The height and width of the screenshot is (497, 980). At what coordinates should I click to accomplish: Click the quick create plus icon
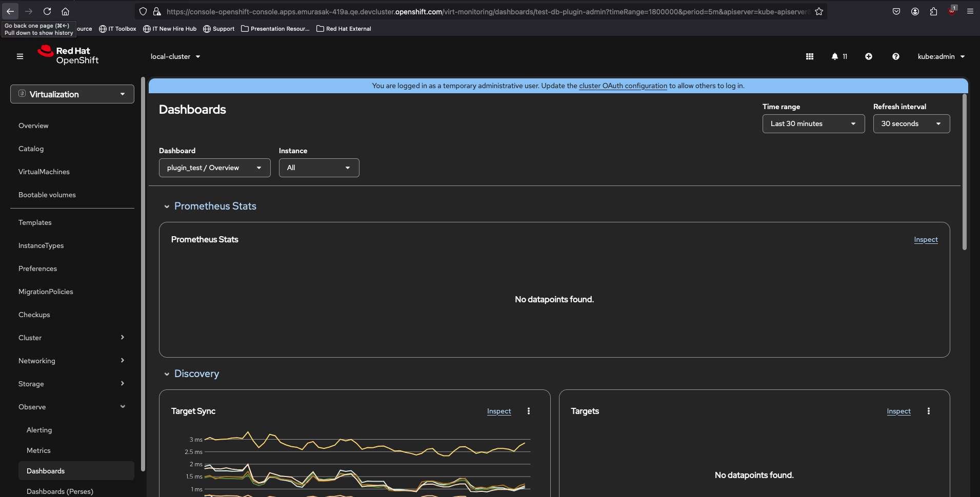(869, 56)
